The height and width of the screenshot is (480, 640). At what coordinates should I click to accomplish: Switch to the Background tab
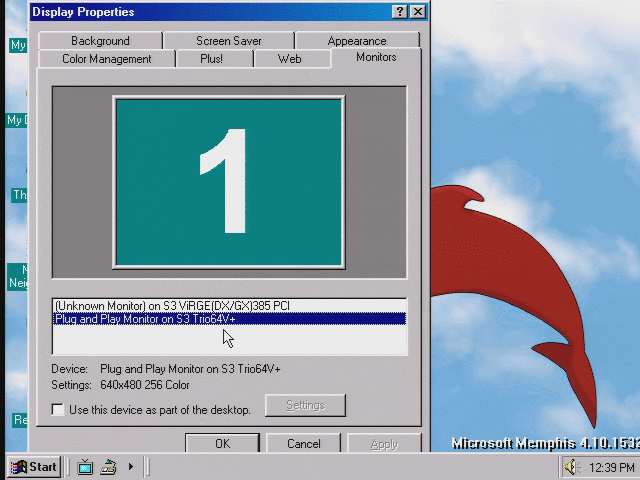pos(100,41)
